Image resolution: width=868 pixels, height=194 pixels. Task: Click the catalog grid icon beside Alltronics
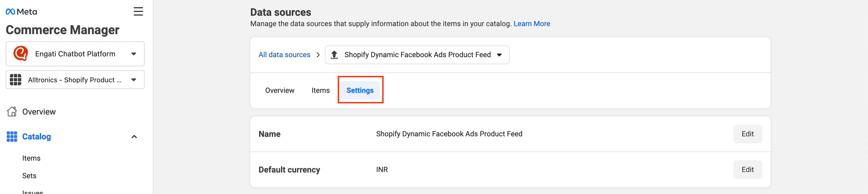pos(16,80)
